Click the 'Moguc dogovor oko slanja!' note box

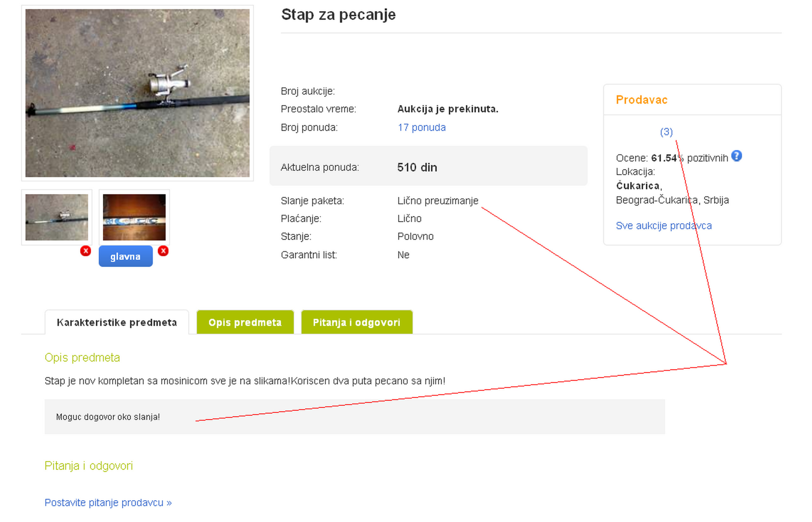(108, 417)
